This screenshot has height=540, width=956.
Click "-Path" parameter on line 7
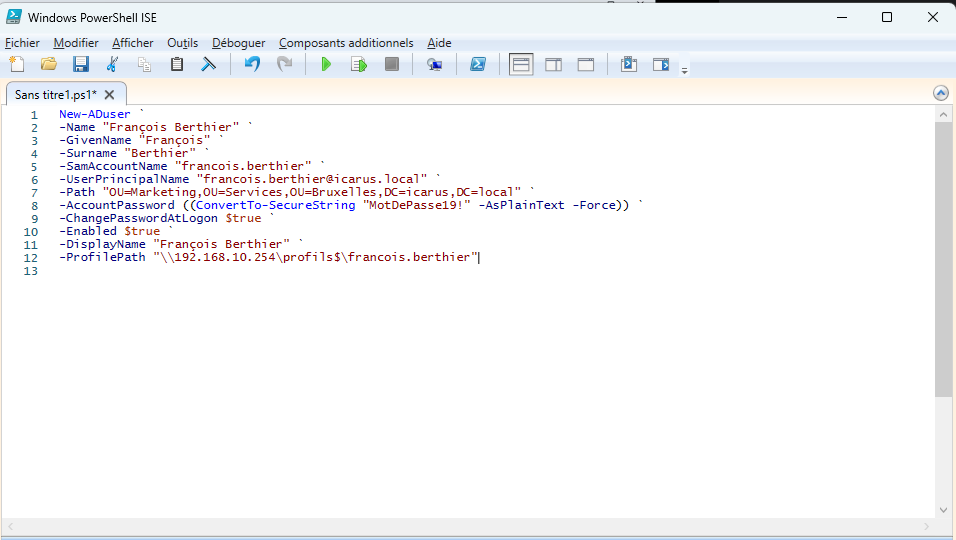click(x=77, y=192)
